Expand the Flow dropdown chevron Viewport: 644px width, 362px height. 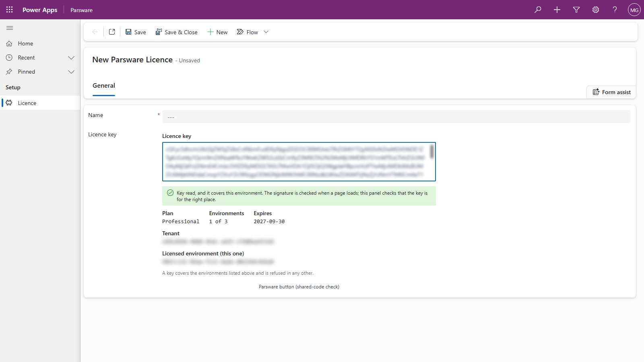(x=266, y=32)
